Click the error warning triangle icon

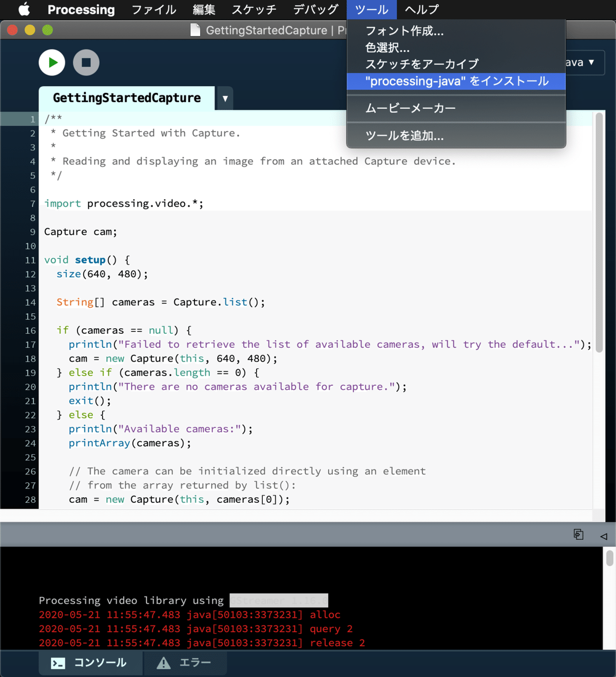(x=163, y=663)
